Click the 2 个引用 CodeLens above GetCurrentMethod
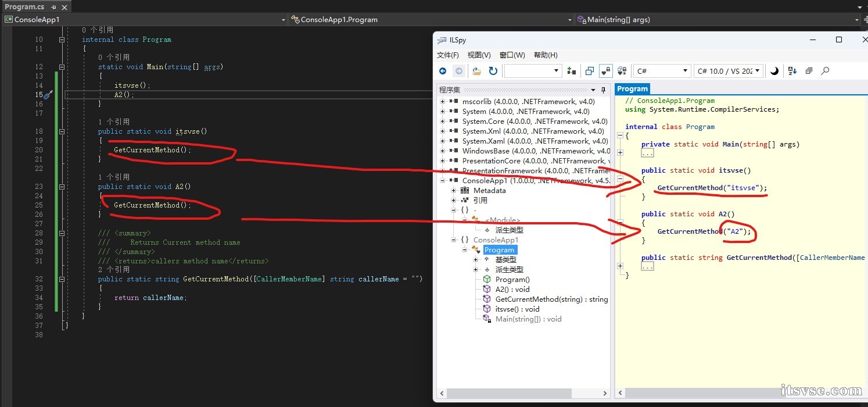868x407 pixels. 114,270
